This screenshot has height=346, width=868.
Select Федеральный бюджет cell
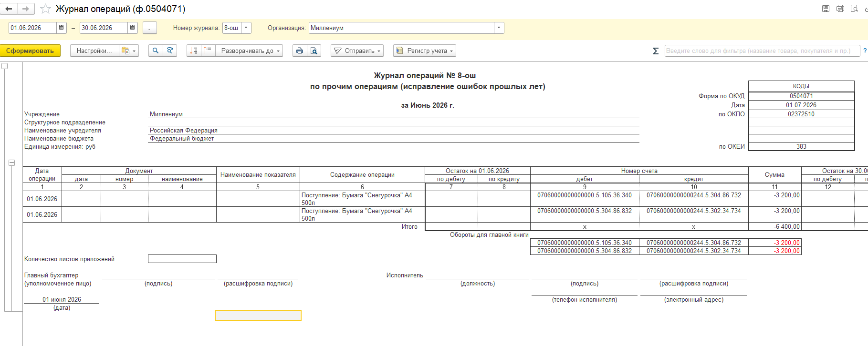[394, 138]
